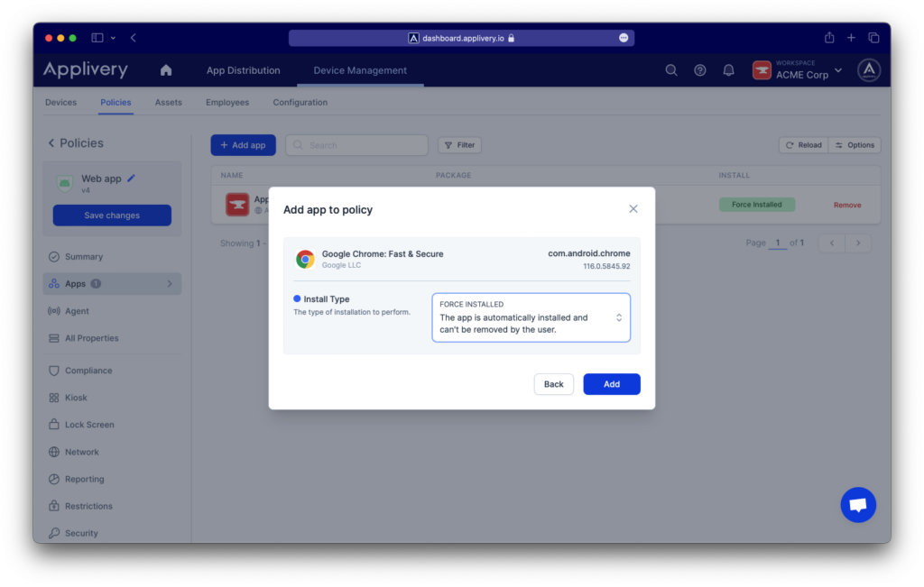The height and width of the screenshot is (587, 924).
Task: Click the red app icon in the table row
Action: click(237, 205)
